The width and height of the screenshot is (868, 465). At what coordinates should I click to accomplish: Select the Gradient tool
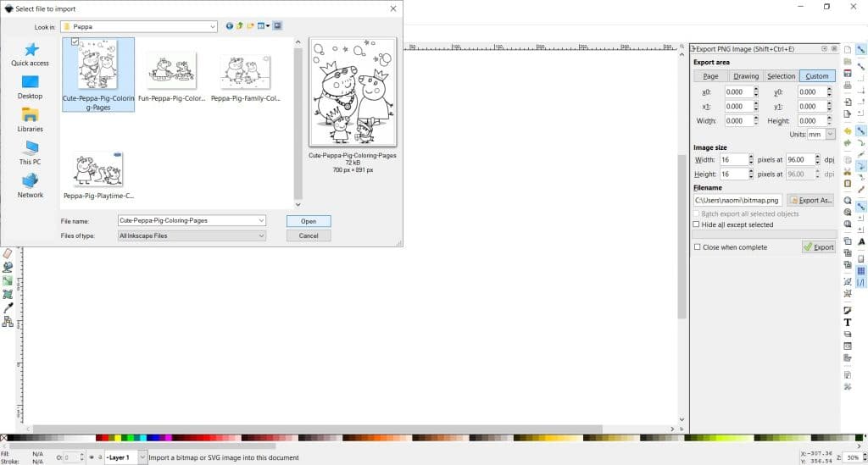7,281
